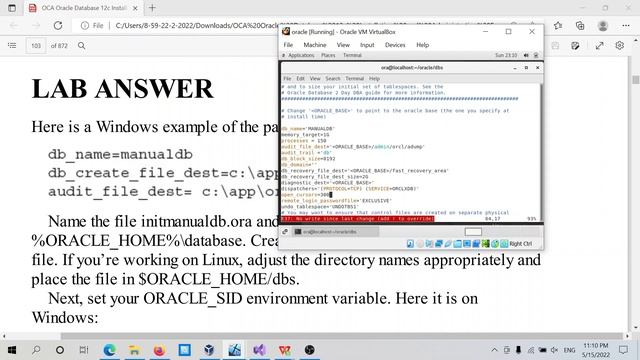Click the PDF page number field
The width and height of the screenshot is (640, 360).
[x=36, y=46]
